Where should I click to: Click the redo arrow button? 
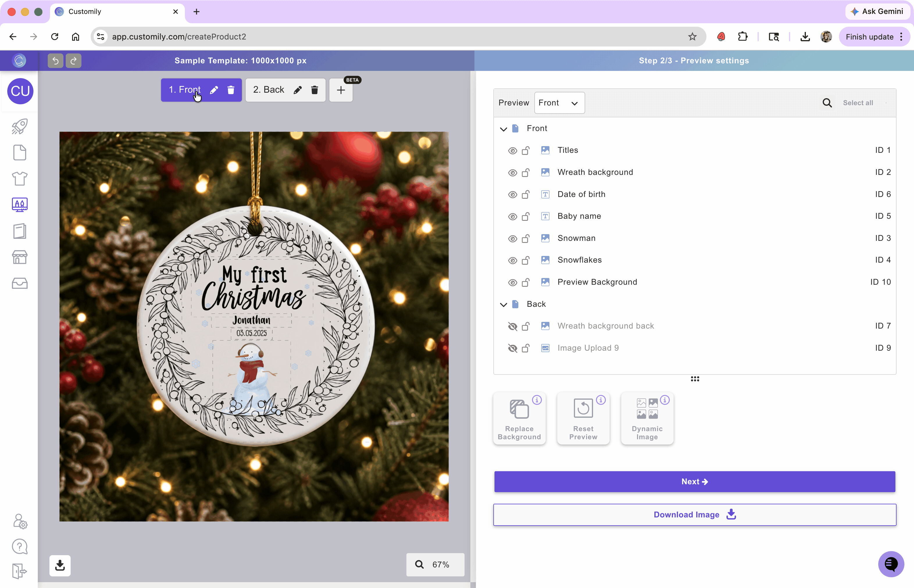coord(73,60)
